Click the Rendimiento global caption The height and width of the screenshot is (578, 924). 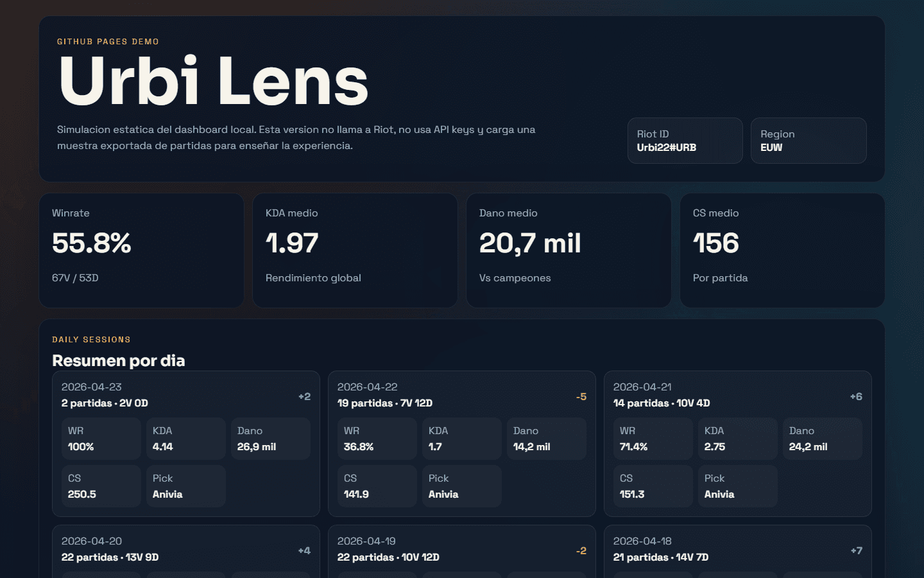[x=313, y=278]
